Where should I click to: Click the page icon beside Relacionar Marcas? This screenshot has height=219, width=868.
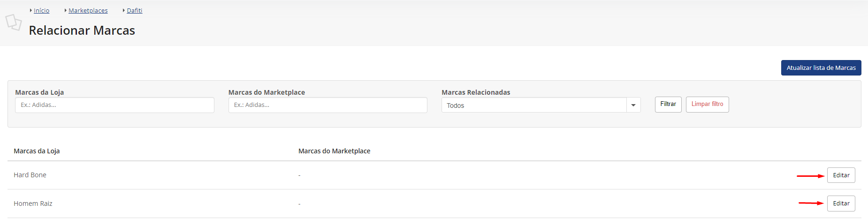click(13, 22)
